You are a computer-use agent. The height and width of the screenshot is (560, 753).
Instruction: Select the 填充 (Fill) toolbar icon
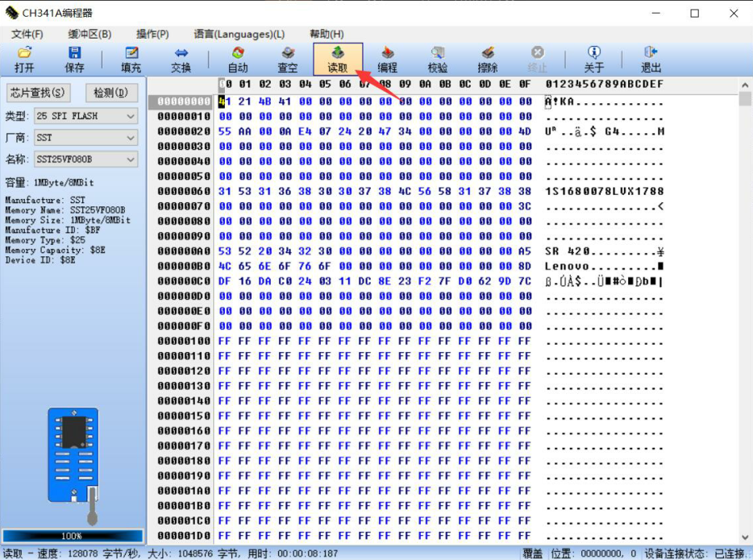pyautogui.click(x=131, y=53)
